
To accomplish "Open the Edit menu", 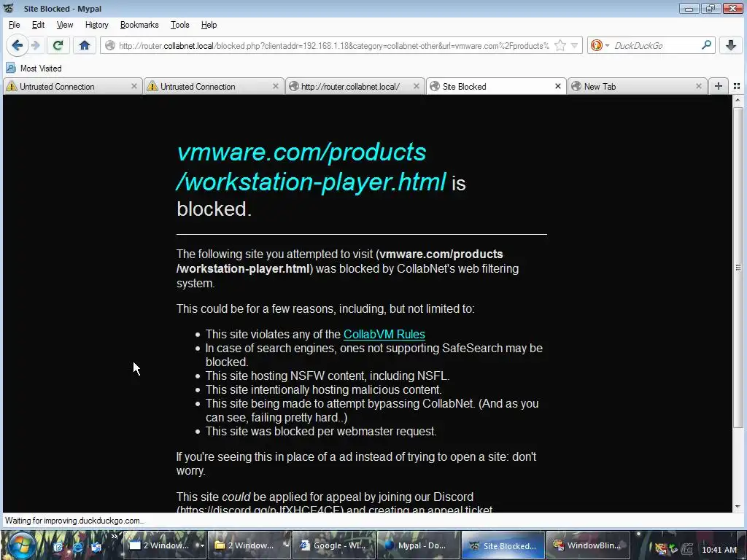I will tap(38, 25).
